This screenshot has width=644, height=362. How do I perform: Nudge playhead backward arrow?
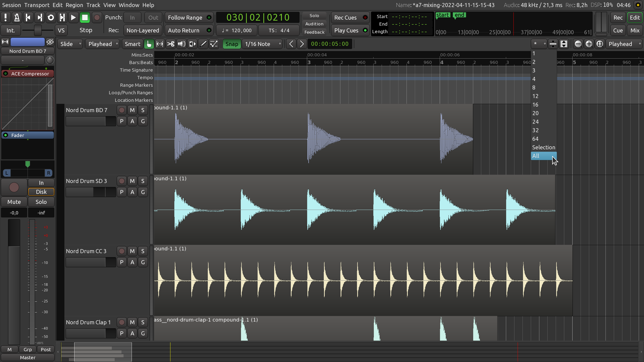tap(291, 44)
